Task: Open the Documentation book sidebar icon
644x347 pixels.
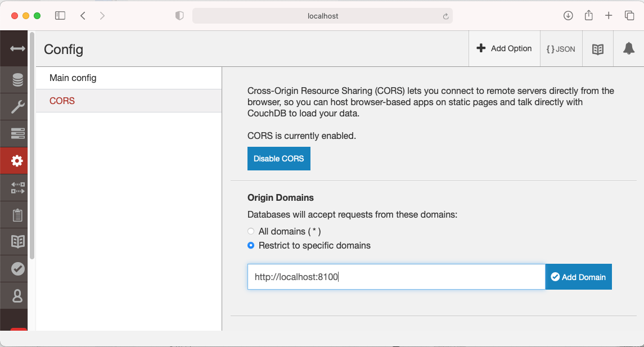Action: pos(17,242)
